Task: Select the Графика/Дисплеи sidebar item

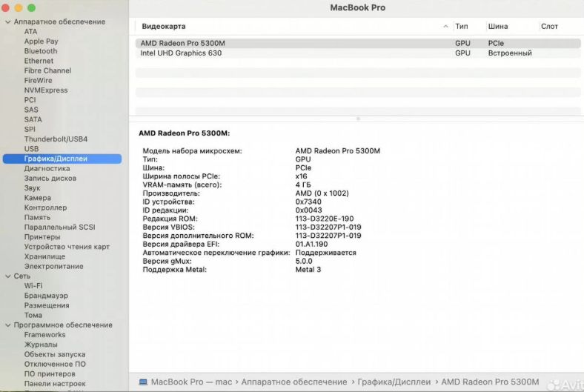Action: [x=62, y=159]
